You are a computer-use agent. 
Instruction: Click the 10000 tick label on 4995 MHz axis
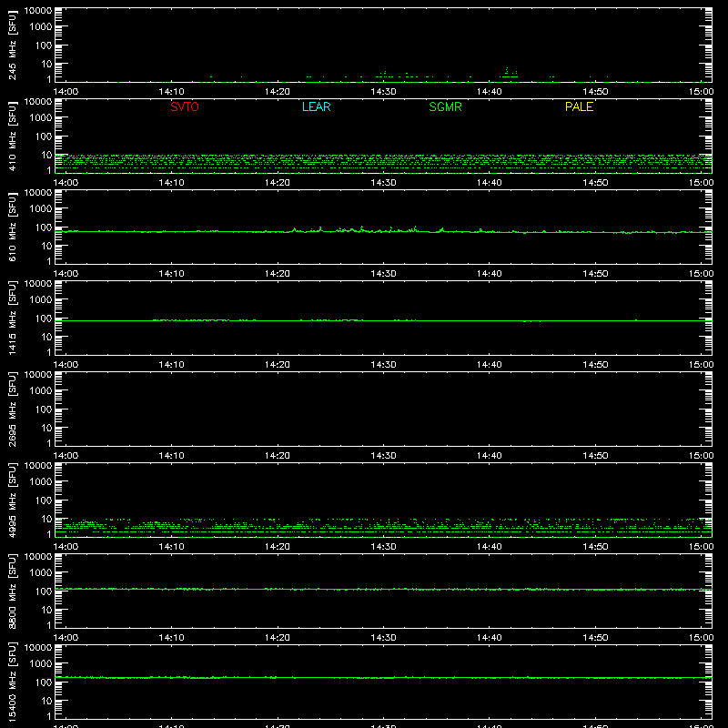[x=38, y=466]
